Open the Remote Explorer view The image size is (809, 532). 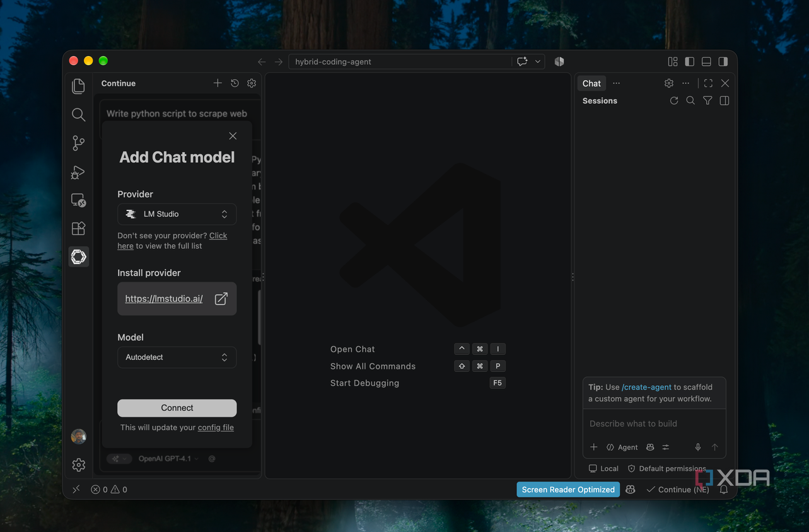coord(78,200)
